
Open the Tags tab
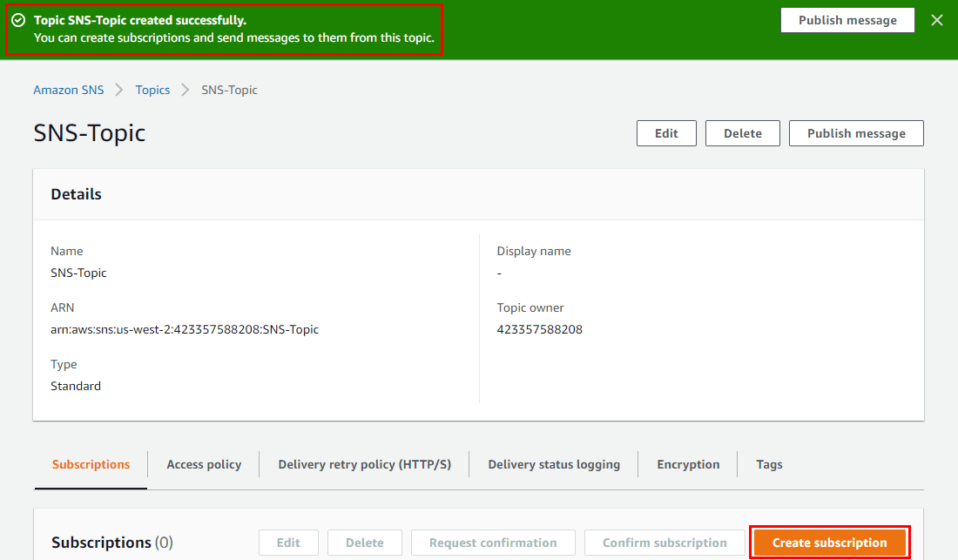coord(769,464)
